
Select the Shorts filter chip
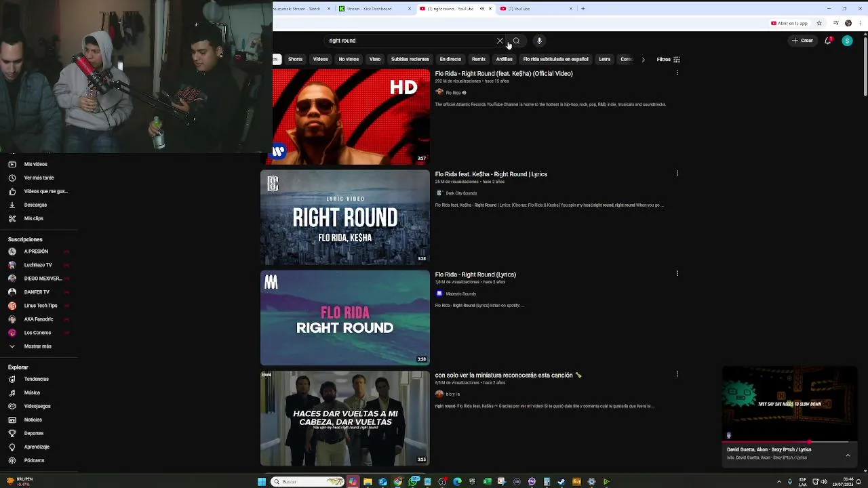coord(295,60)
